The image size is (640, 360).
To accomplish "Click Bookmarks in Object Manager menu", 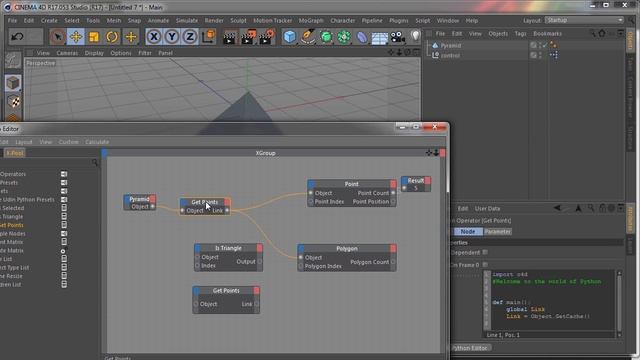I will coord(547,34).
